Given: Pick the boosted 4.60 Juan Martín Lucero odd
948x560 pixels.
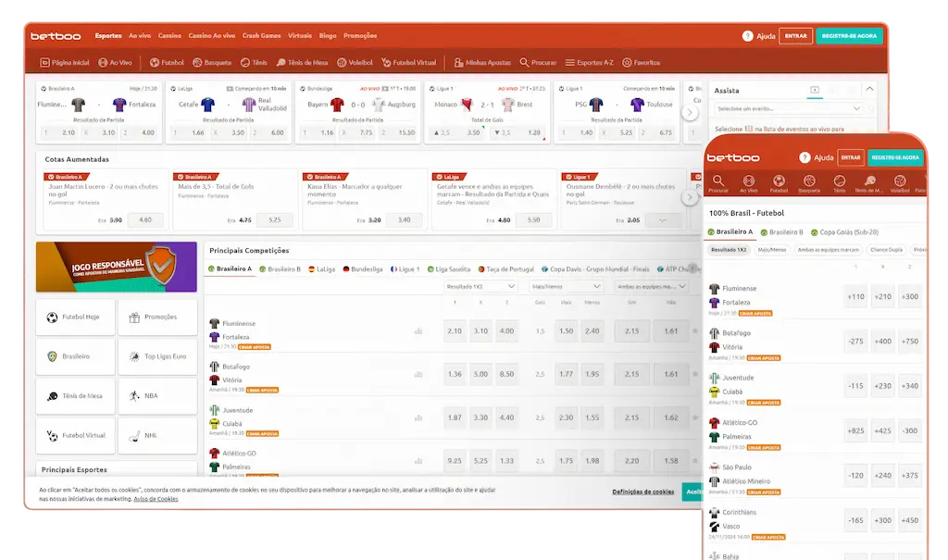Looking at the screenshot, I should 145,220.
